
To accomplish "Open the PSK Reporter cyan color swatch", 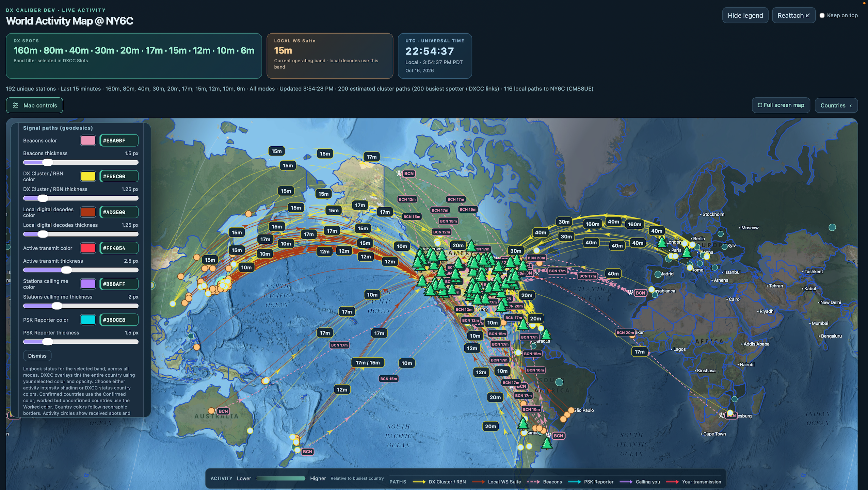I will pyautogui.click(x=88, y=320).
